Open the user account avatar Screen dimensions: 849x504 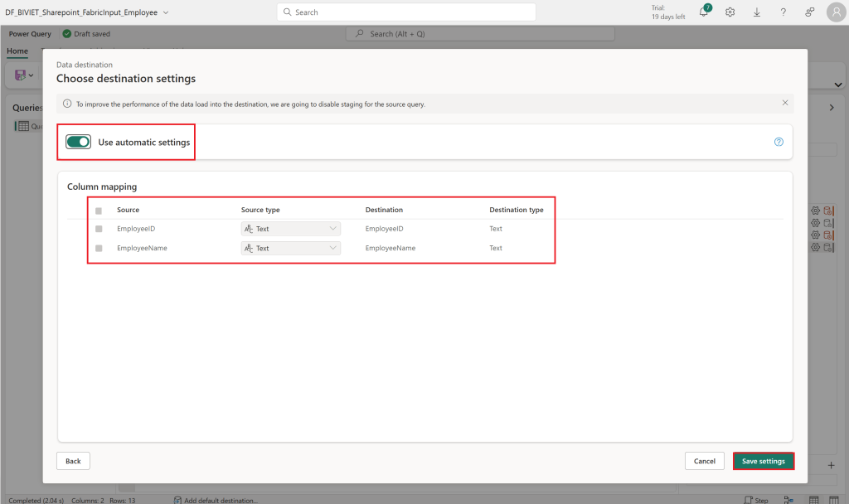click(x=836, y=12)
